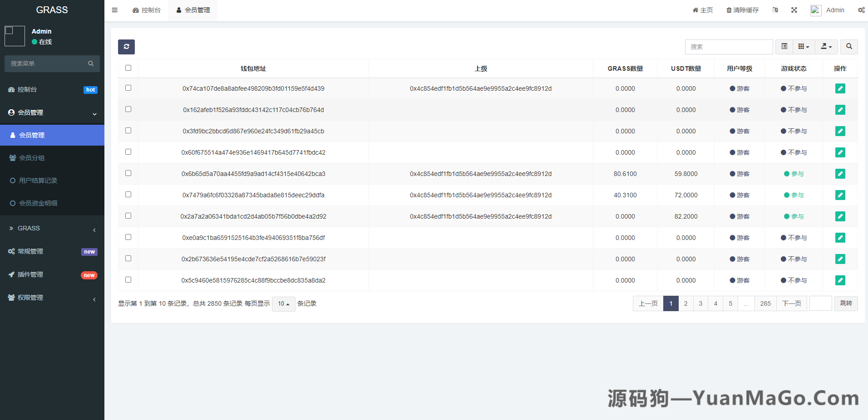Open the column visibility dropdown

[x=804, y=47]
